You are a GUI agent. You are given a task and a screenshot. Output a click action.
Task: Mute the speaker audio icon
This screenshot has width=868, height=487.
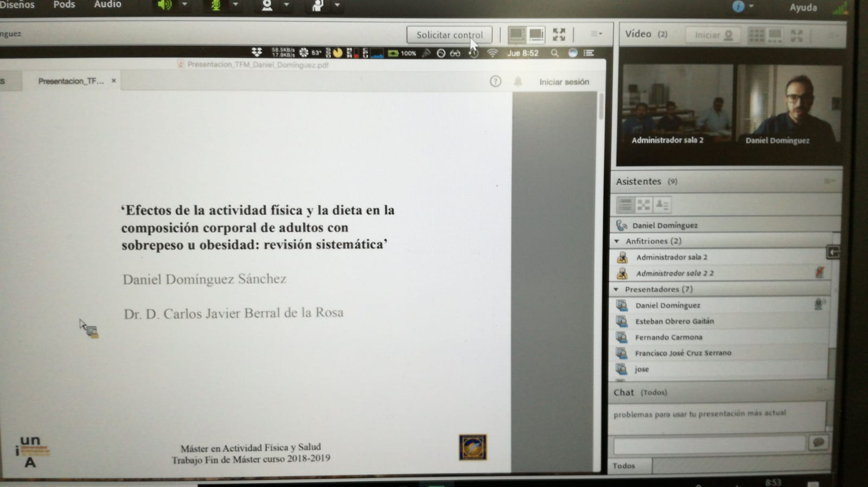(164, 5)
